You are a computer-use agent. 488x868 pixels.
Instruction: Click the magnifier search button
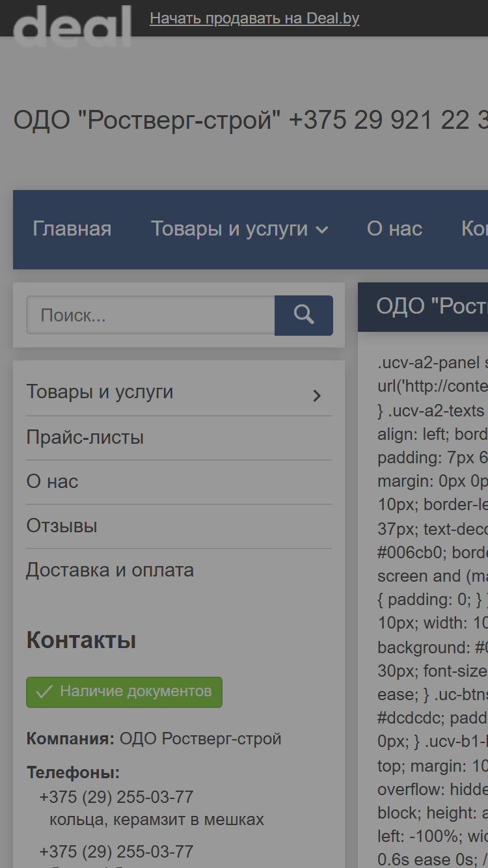[x=304, y=316]
